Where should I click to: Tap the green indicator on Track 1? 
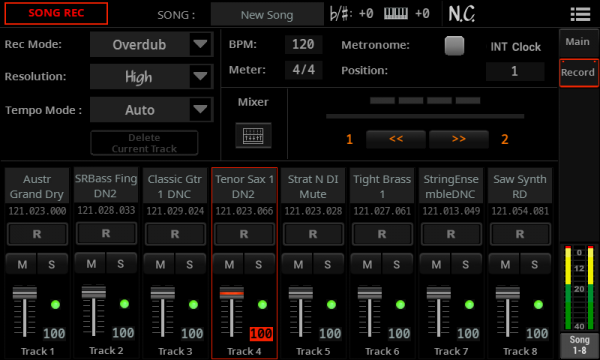[x=55, y=305]
